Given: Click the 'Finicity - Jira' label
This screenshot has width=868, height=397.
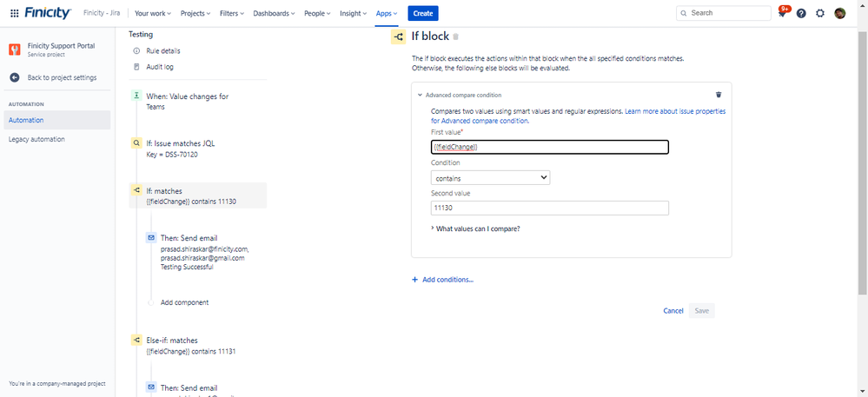Looking at the screenshot, I should click(x=102, y=13).
